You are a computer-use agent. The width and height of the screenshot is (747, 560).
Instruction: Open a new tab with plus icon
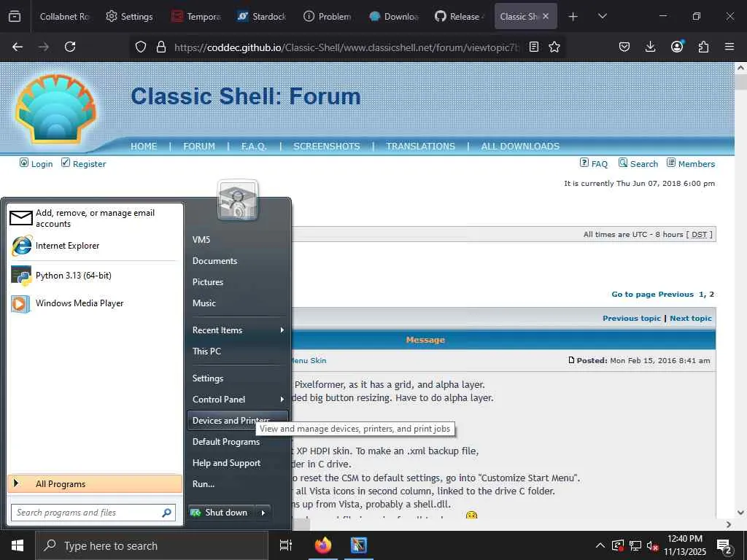573,17
